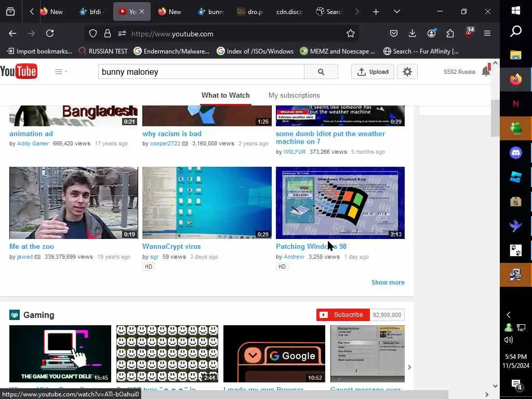Open channel Addy Gamer
Viewport: 532px width, 399px height.
coord(33,143)
